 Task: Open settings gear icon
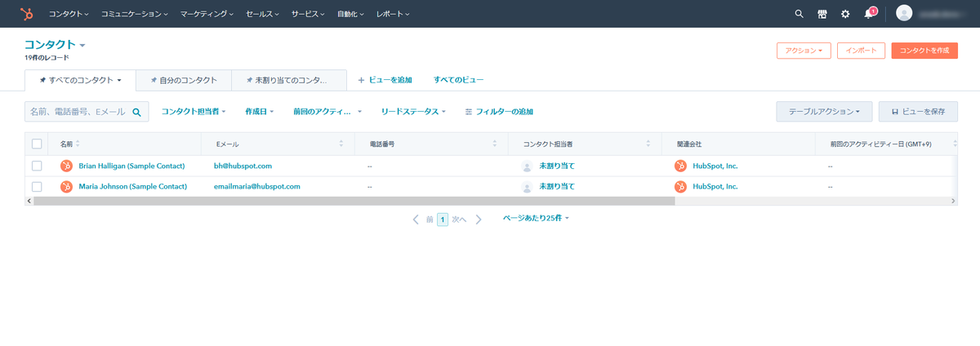pos(845,14)
